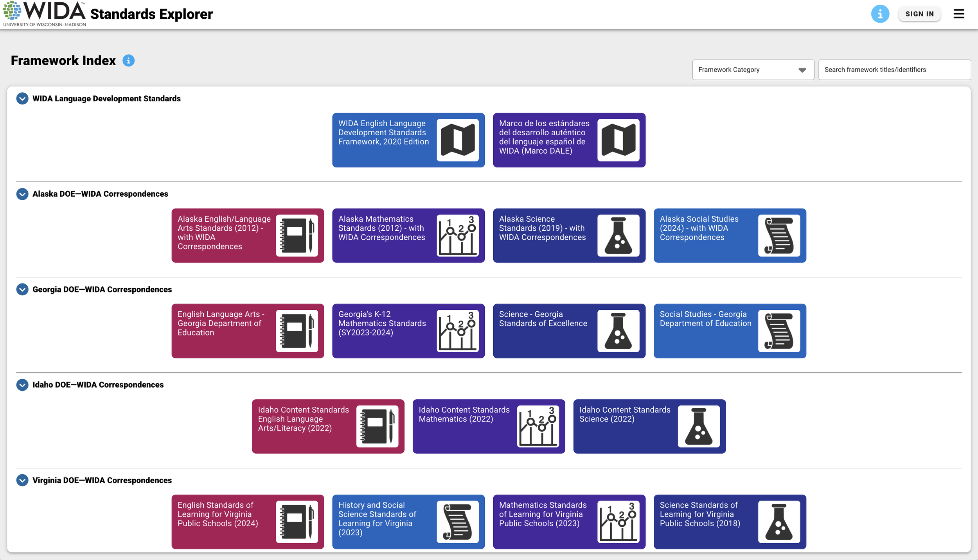The width and height of the screenshot is (978, 560).
Task: Click Virginia DOE—WIDA Correspondences heading text
Action: tap(102, 480)
